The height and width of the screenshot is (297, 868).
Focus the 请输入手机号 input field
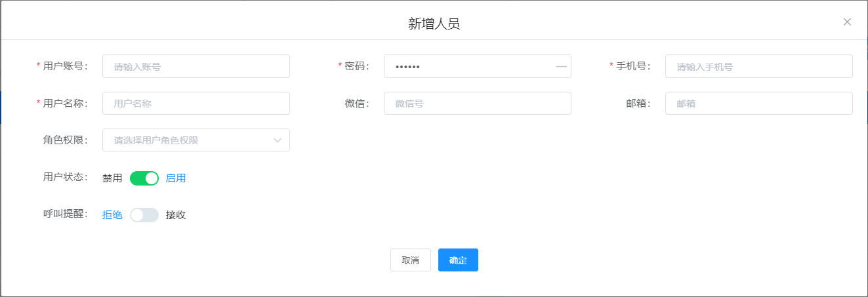[x=758, y=66]
